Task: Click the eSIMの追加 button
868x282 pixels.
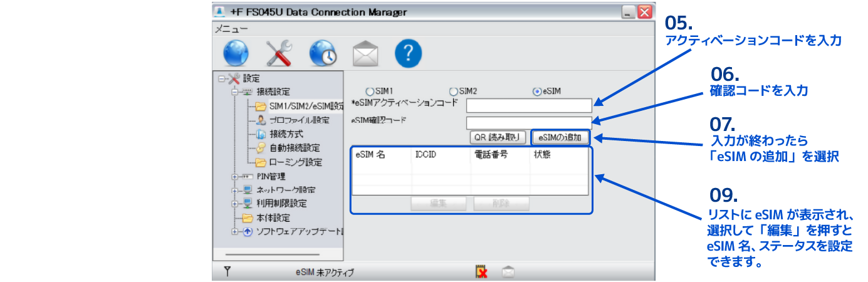Action: coord(560,137)
